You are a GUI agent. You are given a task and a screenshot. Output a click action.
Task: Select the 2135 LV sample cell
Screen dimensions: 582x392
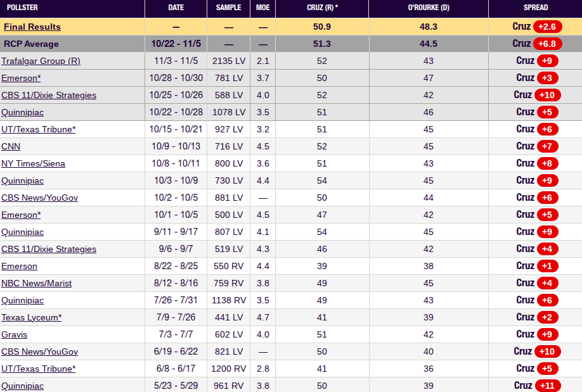(229, 61)
